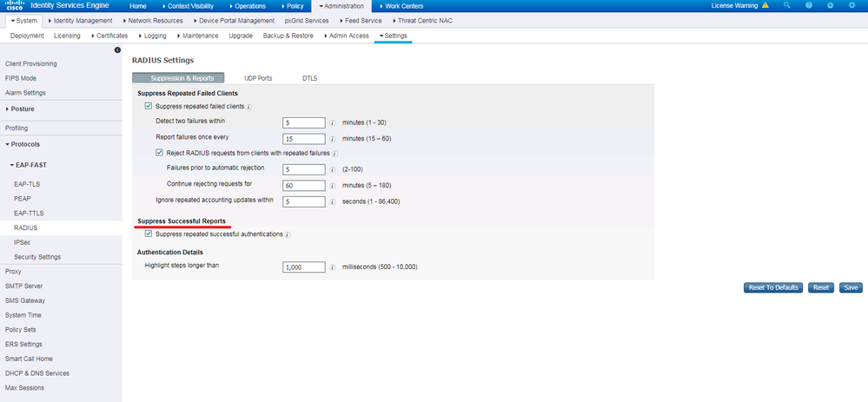
Task: Open Client Provisioning in sidebar
Action: (31, 64)
